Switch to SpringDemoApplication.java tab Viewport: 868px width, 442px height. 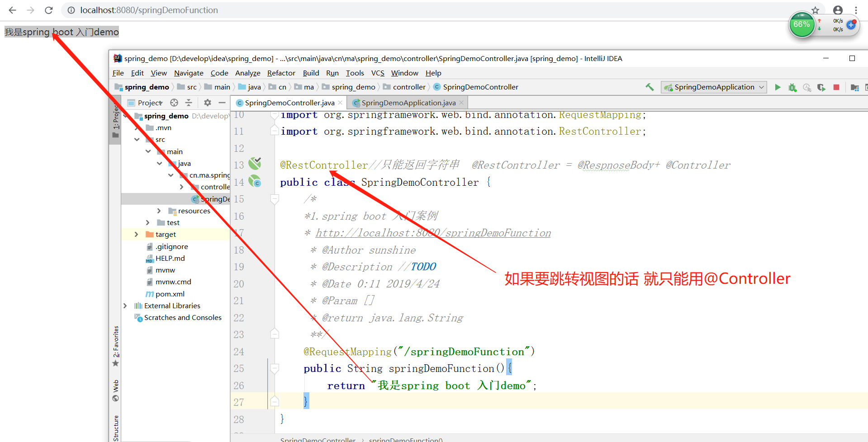point(408,103)
